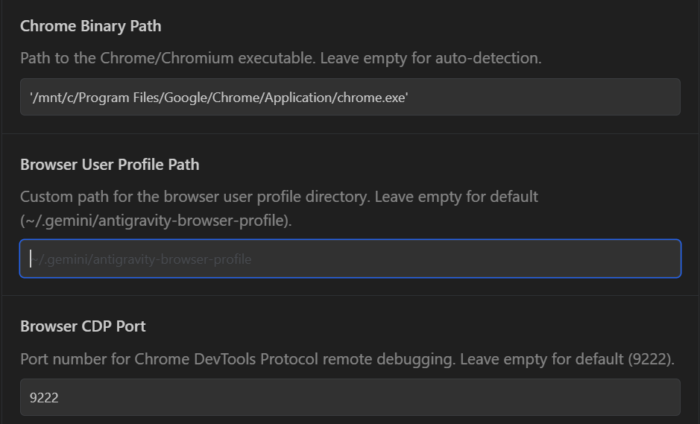Click the default profile path in parentheses
This screenshot has width=700, height=424.
155,220
